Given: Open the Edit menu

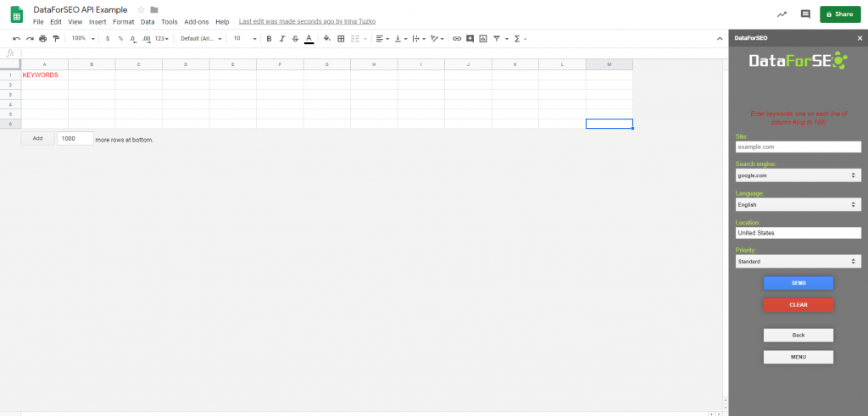Looking at the screenshot, I should coord(56,22).
